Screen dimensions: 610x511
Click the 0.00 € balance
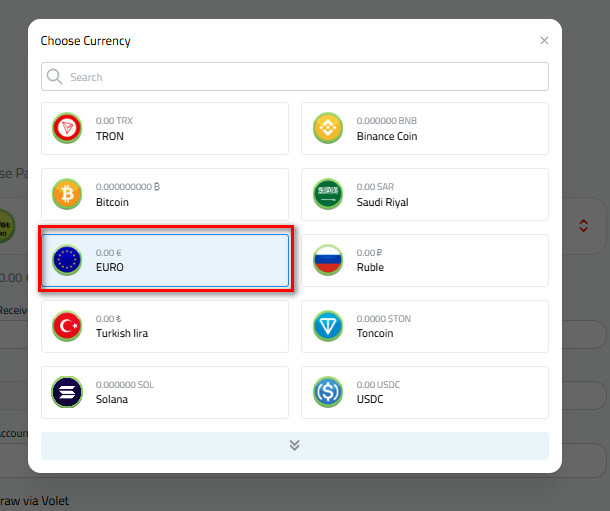[x=109, y=253]
